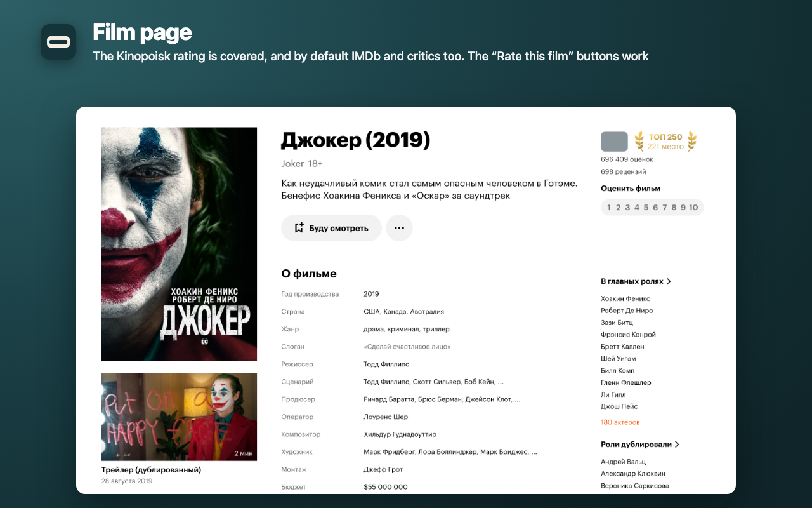Open the 698 рецензий link
The height and width of the screenshot is (508, 812).
[624, 172]
